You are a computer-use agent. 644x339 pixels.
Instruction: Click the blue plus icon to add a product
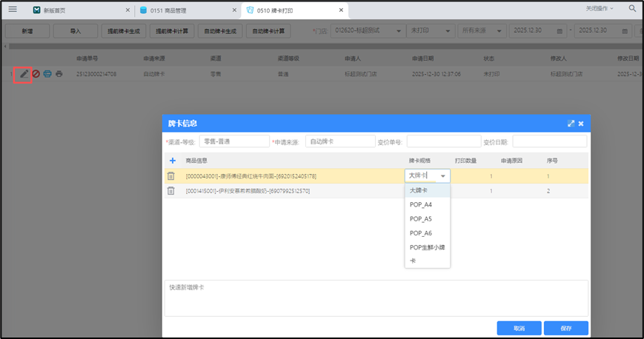pyautogui.click(x=173, y=161)
